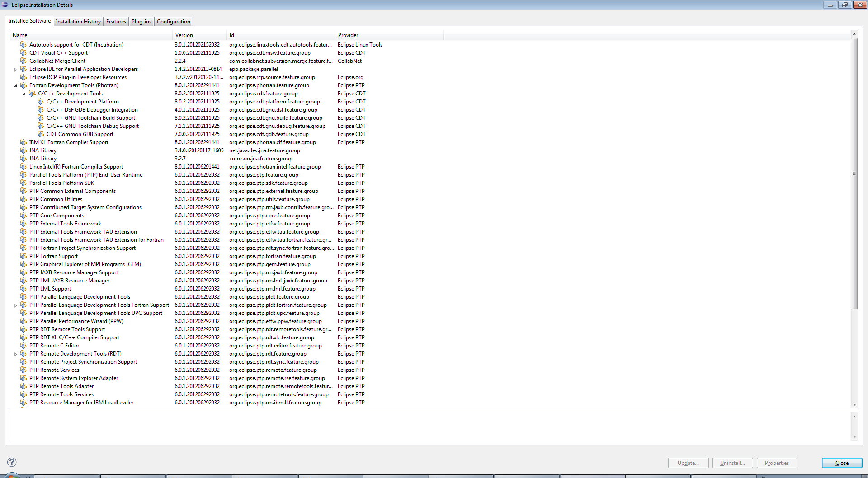The height and width of the screenshot is (478, 868).
Task: Click the PTP Resource Manager for IBM LoadLeveler icon
Action: (24, 403)
